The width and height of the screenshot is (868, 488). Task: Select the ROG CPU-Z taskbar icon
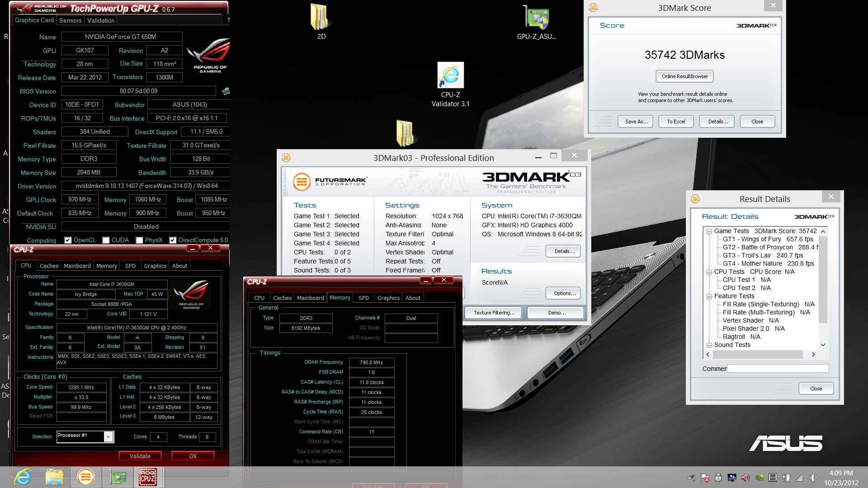[x=148, y=477]
